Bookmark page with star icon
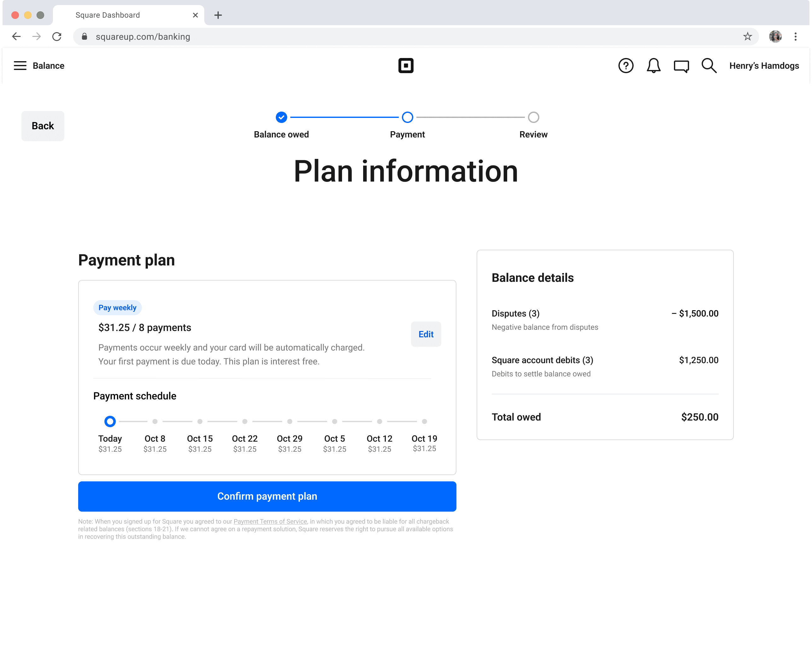 coord(747,37)
